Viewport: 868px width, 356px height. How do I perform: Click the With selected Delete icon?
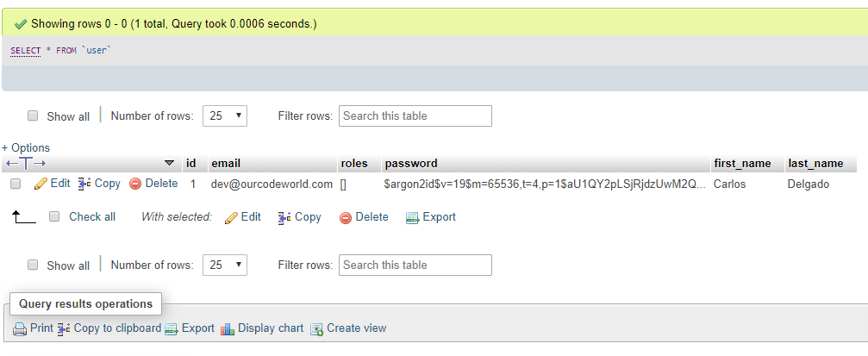click(x=346, y=217)
